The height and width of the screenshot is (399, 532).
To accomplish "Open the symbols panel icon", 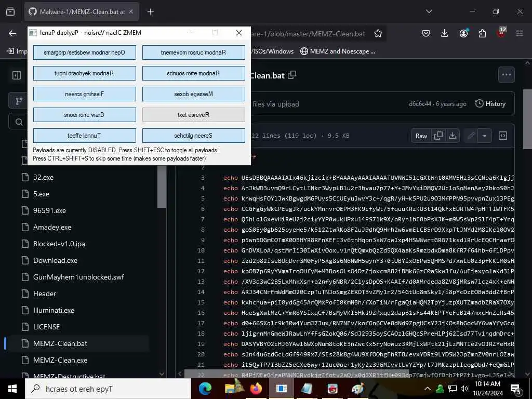I will [x=503, y=136].
